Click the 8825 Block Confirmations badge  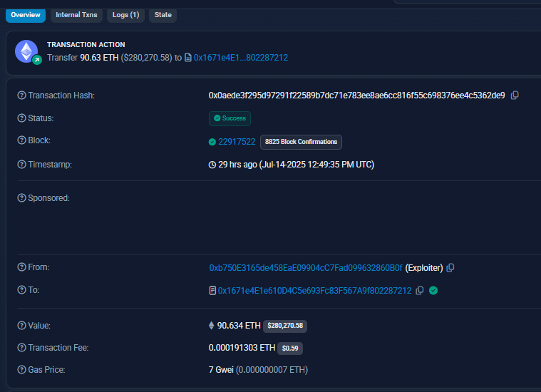pos(301,142)
